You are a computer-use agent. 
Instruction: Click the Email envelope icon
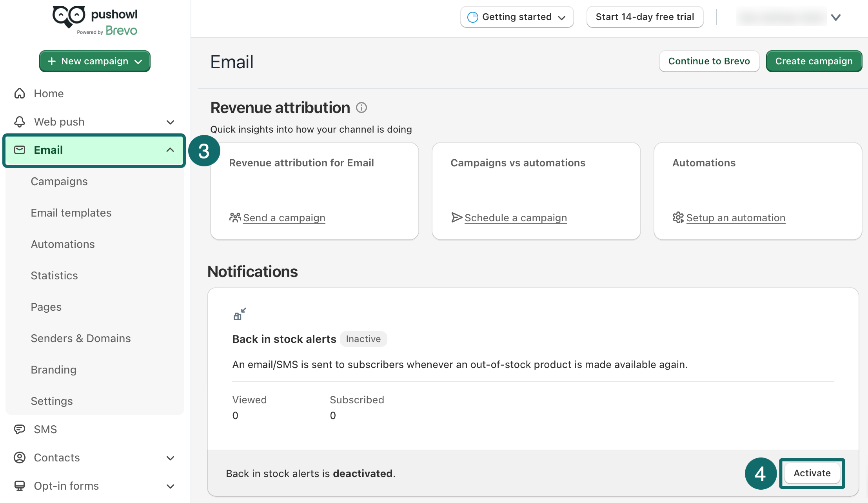[19, 150]
